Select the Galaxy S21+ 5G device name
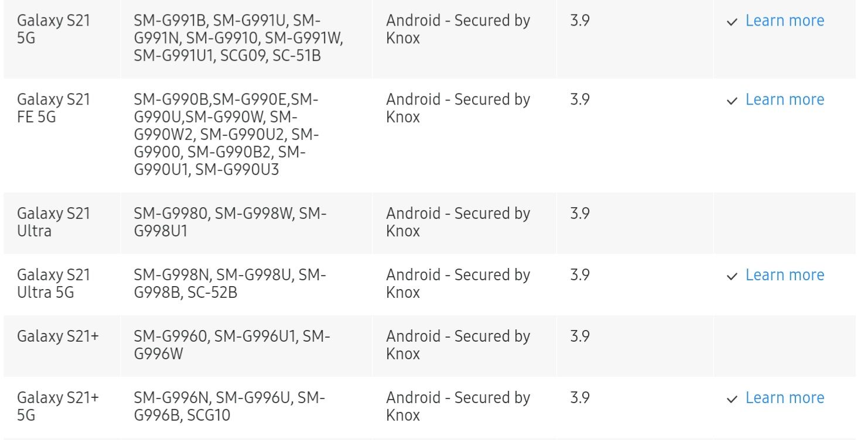This screenshot has width=868, height=440. tap(57, 407)
